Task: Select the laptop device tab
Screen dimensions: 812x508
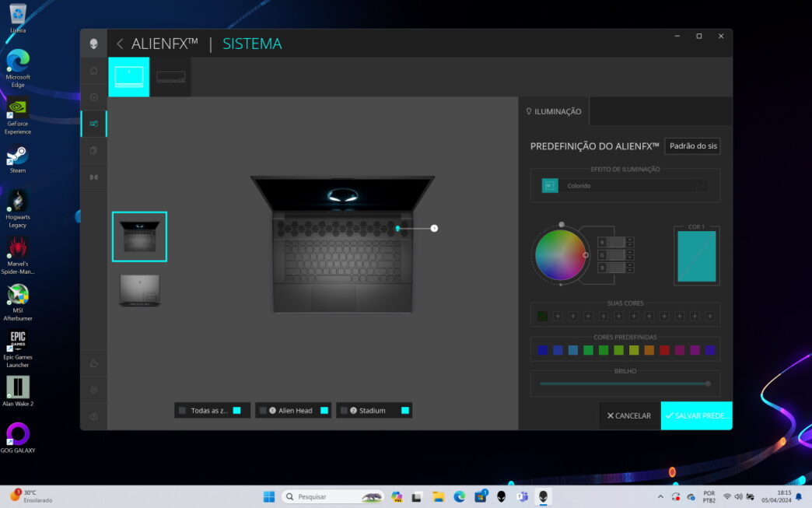Action: 129,77
